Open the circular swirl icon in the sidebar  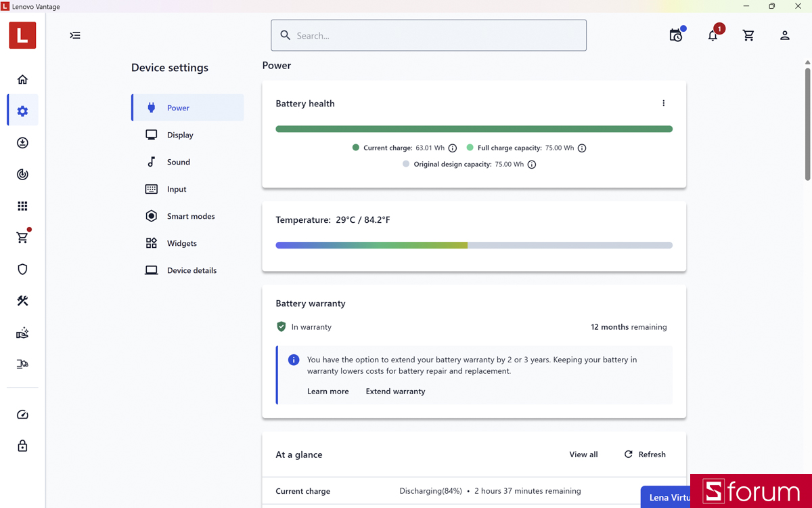point(22,174)
